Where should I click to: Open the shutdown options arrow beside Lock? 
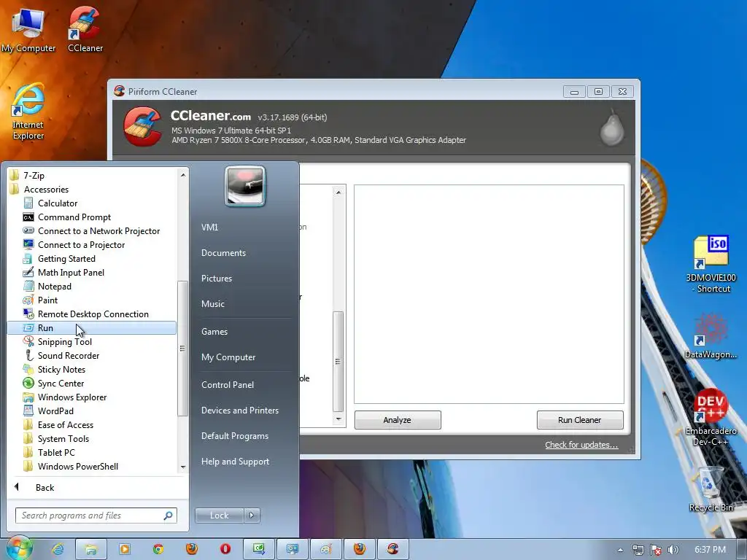point(252,516)
